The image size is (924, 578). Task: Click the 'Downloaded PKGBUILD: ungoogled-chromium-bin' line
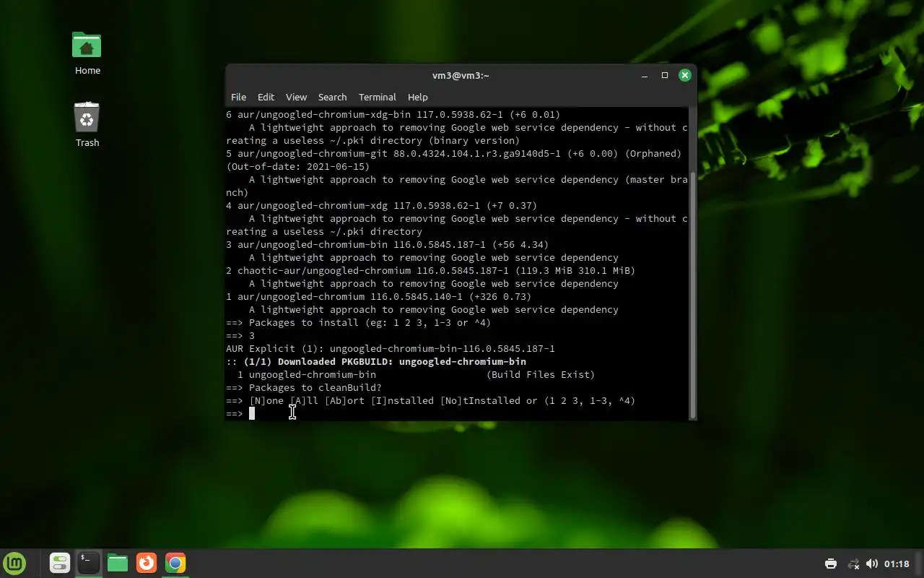pyautogui.click(x=376, y=361)
